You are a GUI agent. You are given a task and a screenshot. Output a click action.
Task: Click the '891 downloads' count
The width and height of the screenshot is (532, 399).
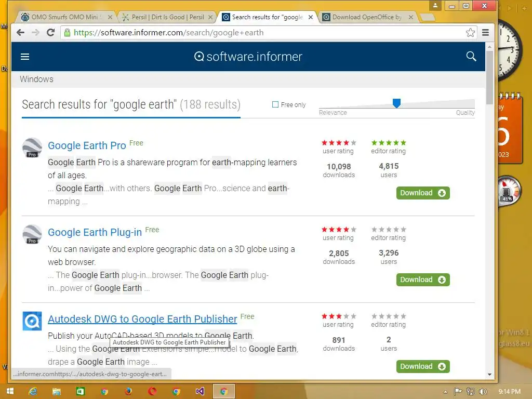[339, 344]
